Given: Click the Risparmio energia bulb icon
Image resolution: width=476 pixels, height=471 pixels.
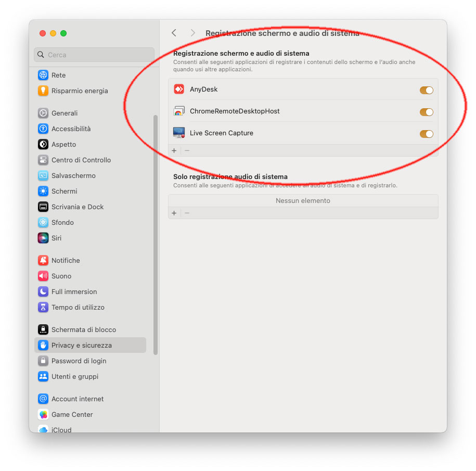Looking at the screenshot, I should tap(43, 91).
